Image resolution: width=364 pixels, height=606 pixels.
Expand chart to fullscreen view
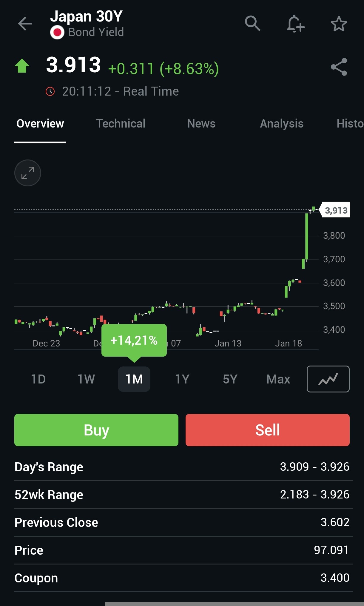pyautogui.click(x=28, y=173)
